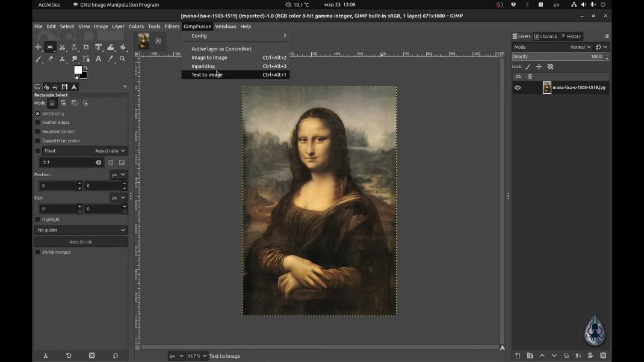Screen dimensions: 644x362
Task: Click Image to image menu entry
Action: [x=209, y=58]
